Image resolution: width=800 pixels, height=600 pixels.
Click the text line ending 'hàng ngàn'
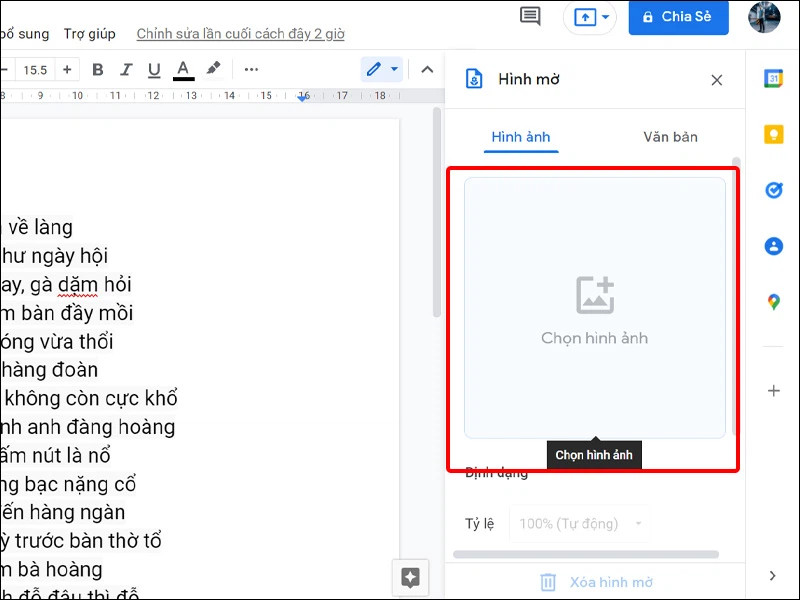pos(62,512)
